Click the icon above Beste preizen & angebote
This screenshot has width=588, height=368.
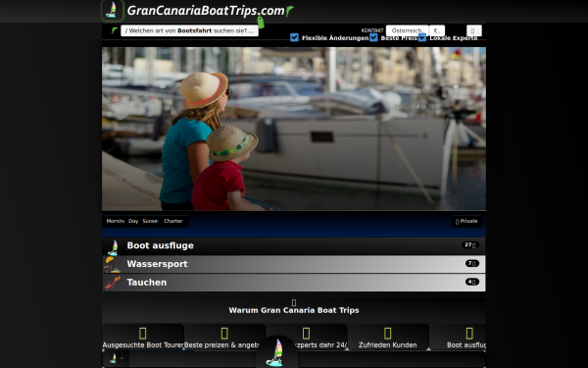[224, 333]
